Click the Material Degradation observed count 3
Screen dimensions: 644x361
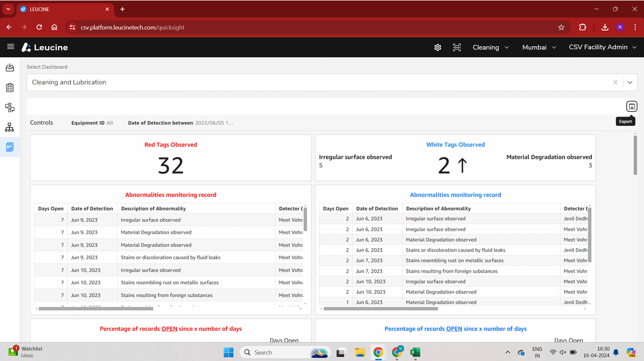click(590, 165)
